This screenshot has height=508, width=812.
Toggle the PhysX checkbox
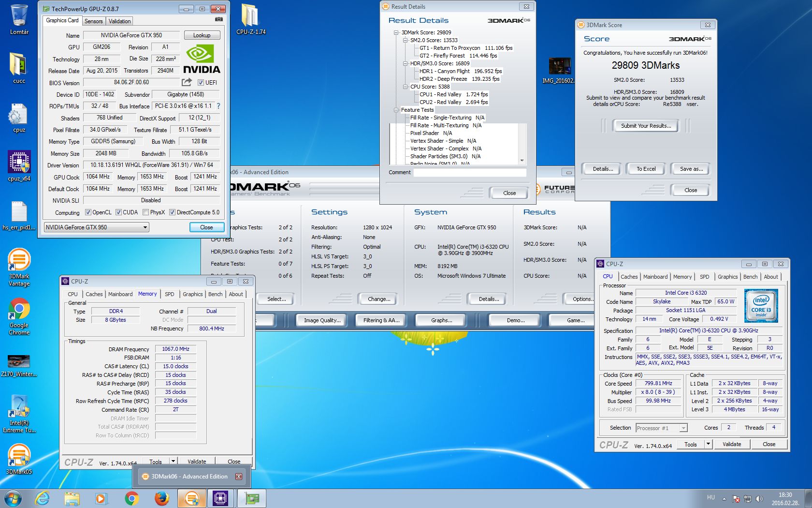coord(145,212)
